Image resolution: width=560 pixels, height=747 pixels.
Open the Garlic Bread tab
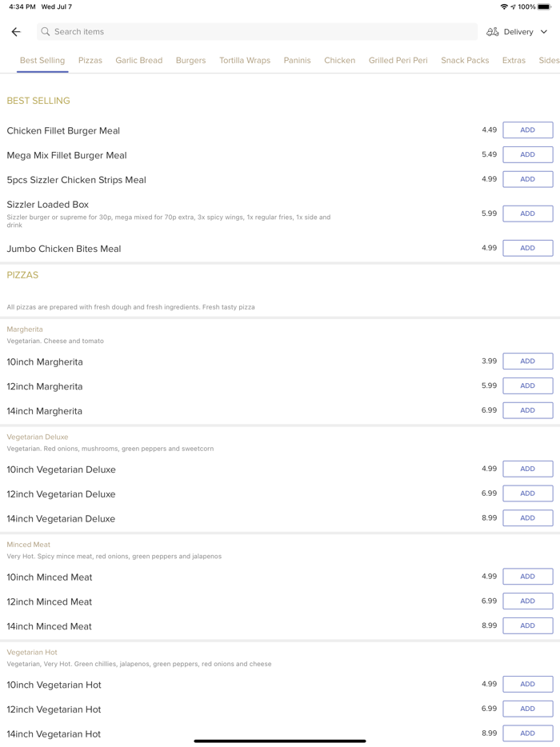(x=138, y=61)
